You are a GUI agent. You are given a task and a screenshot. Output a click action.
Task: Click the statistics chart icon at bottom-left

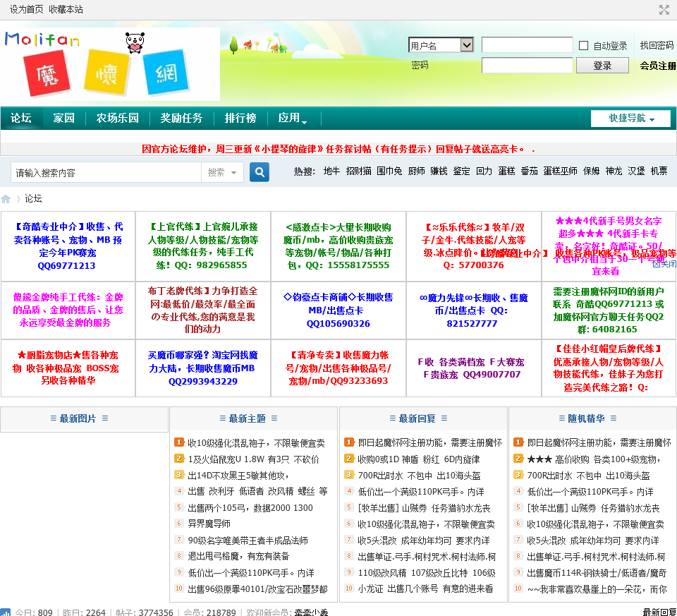click(6, 612)
